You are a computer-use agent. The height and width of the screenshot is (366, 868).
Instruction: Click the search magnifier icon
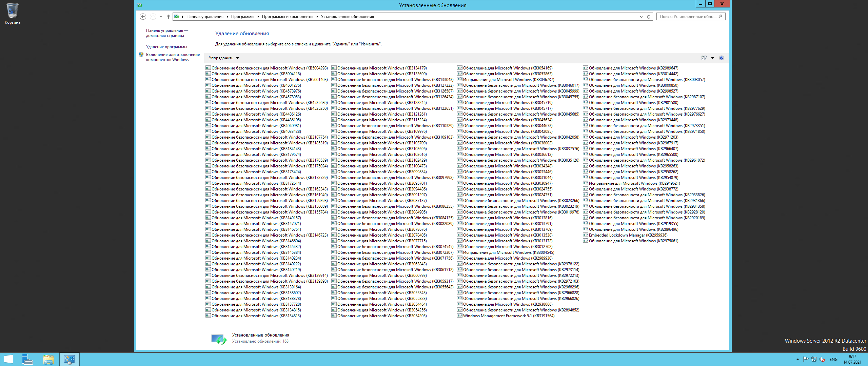[721, 16]
